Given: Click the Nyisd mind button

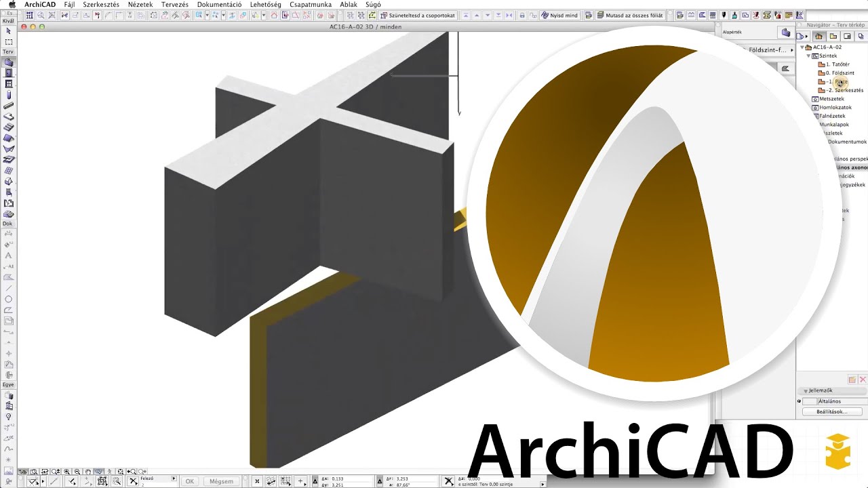Looking at the screenshot, I should pyautogui.click(x=559, y=15).
